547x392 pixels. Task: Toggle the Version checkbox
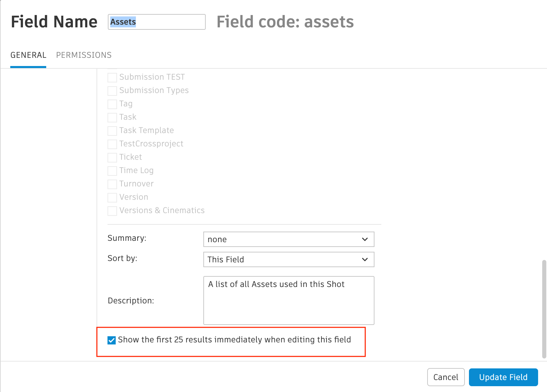click(x=112, y=198)
